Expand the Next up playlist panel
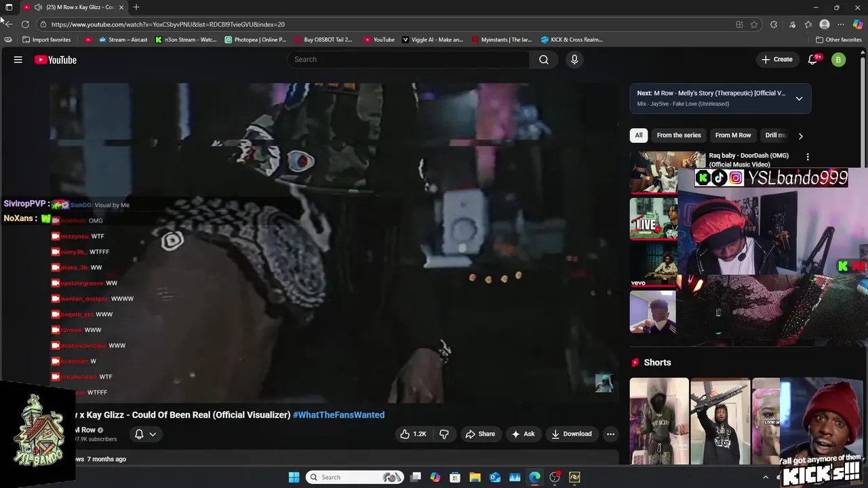 pos(799,99)
